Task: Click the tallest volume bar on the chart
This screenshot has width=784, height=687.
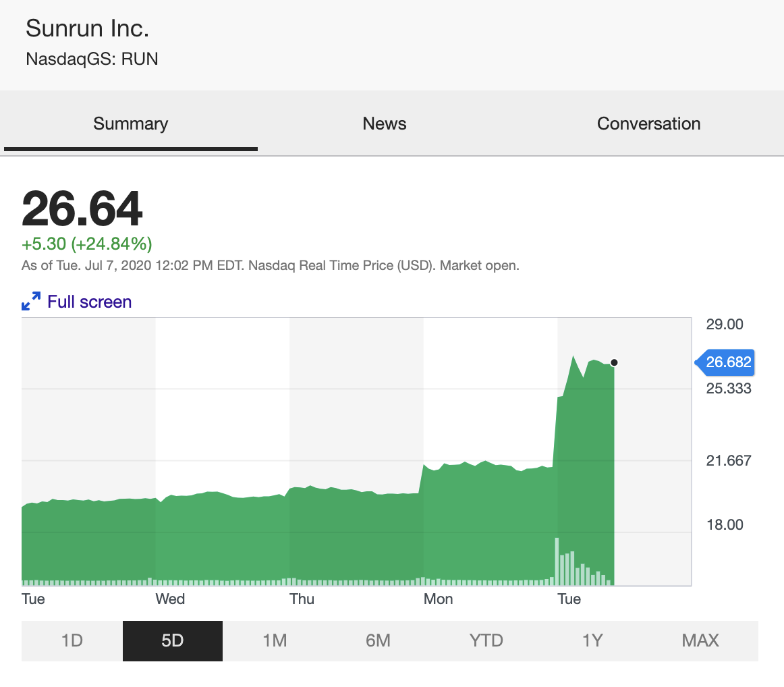Action: 557,561
